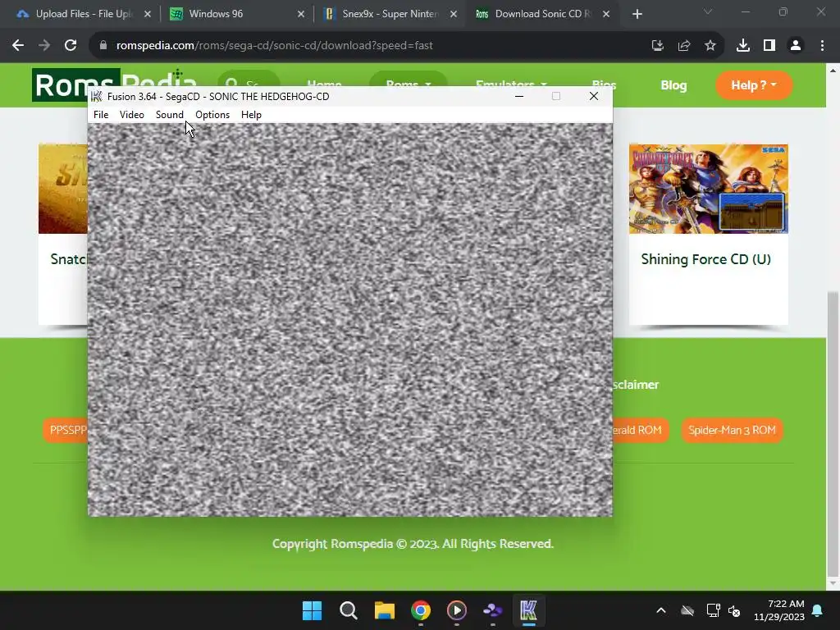Click the Chrome taskbar icon

421,610
